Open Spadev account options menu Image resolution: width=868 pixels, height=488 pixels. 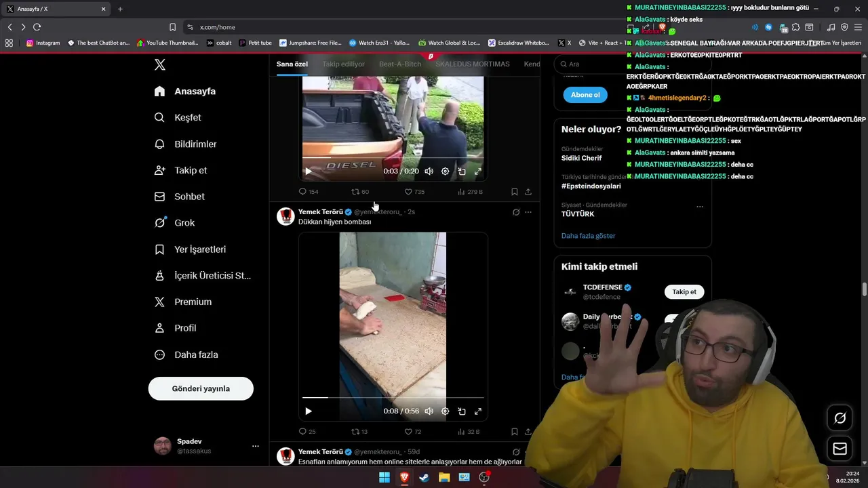[x=255, y=446]
